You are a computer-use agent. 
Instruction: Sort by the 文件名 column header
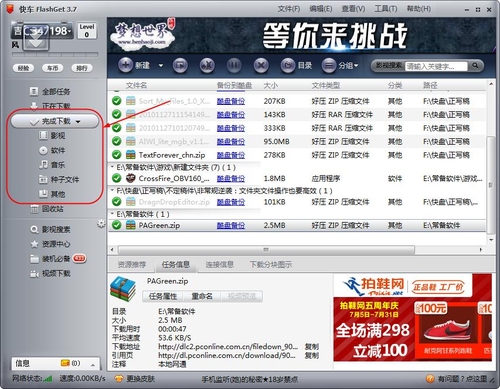[136, 85]
